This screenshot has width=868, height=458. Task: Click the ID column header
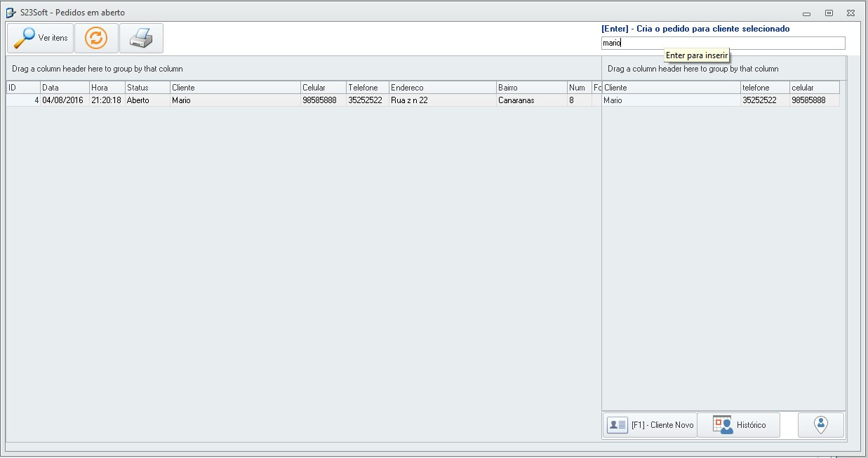click(22, 88)
